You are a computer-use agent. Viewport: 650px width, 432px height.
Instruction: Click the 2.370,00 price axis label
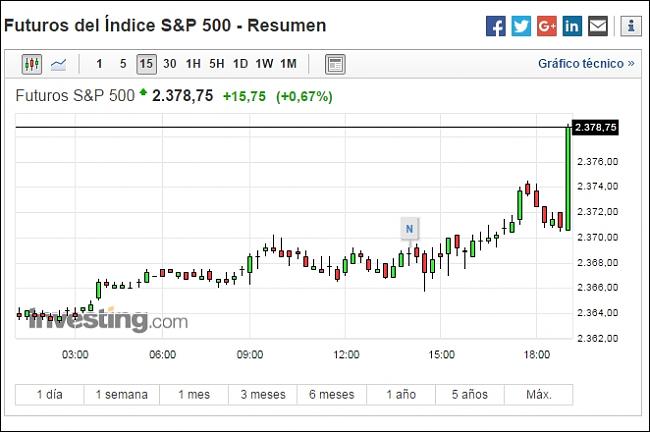point(597,238)
